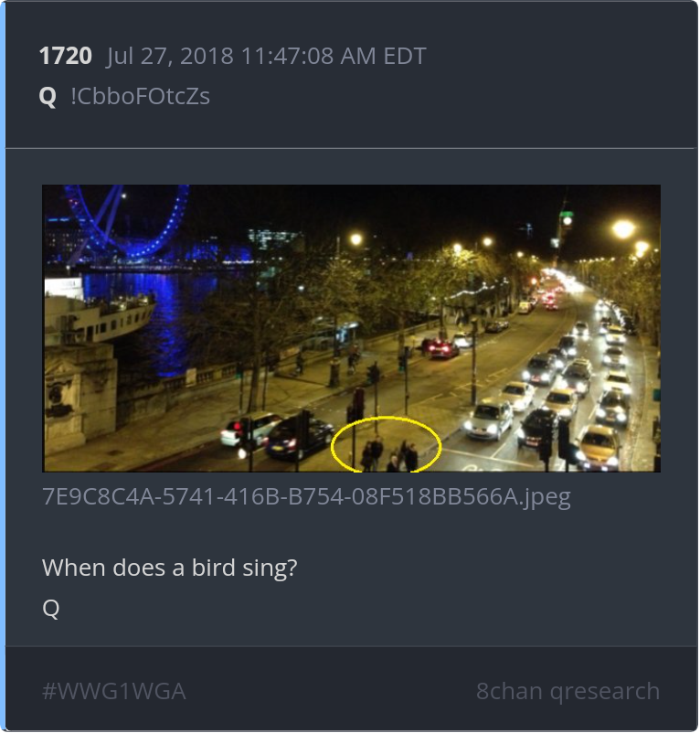Click the divider line below the post header
This screenshot has height=733, width=700.
352,149
